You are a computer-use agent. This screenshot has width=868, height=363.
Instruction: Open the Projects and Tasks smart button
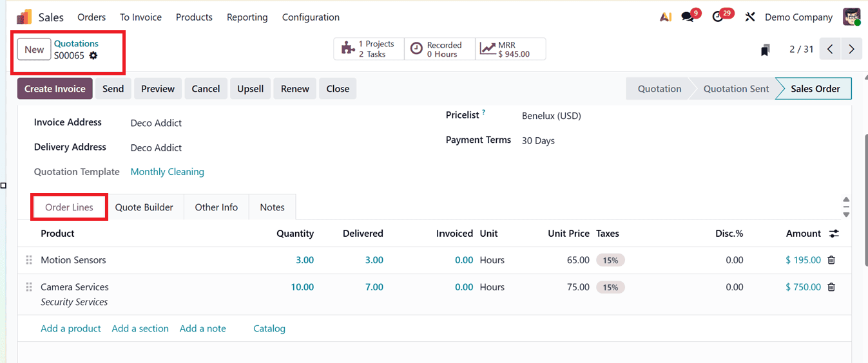[x=369, y=49]
